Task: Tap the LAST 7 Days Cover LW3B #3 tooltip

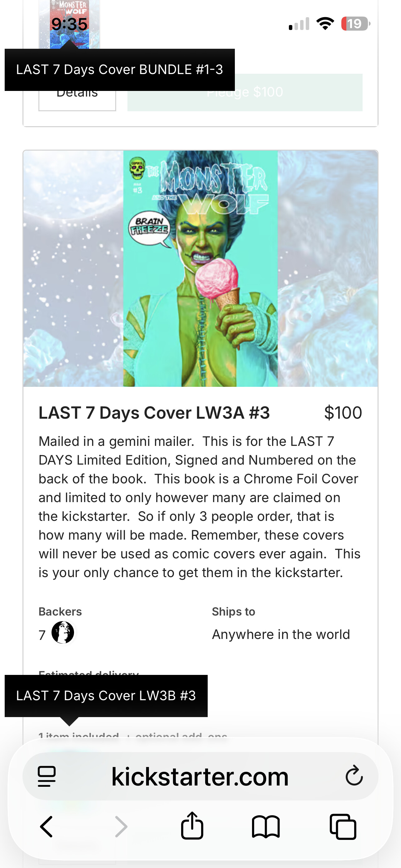Action: pyautogui.click(x=106, y=696)
